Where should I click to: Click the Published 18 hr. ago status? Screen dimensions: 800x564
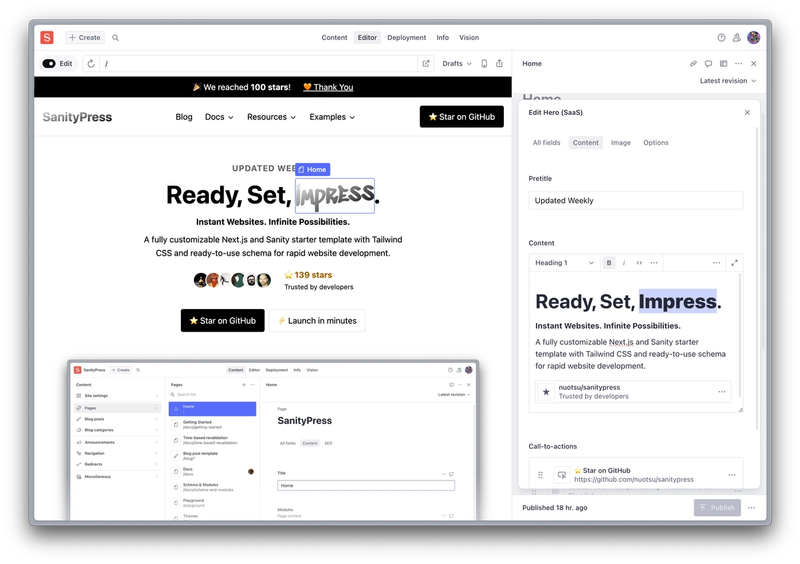tap(555, 508)
